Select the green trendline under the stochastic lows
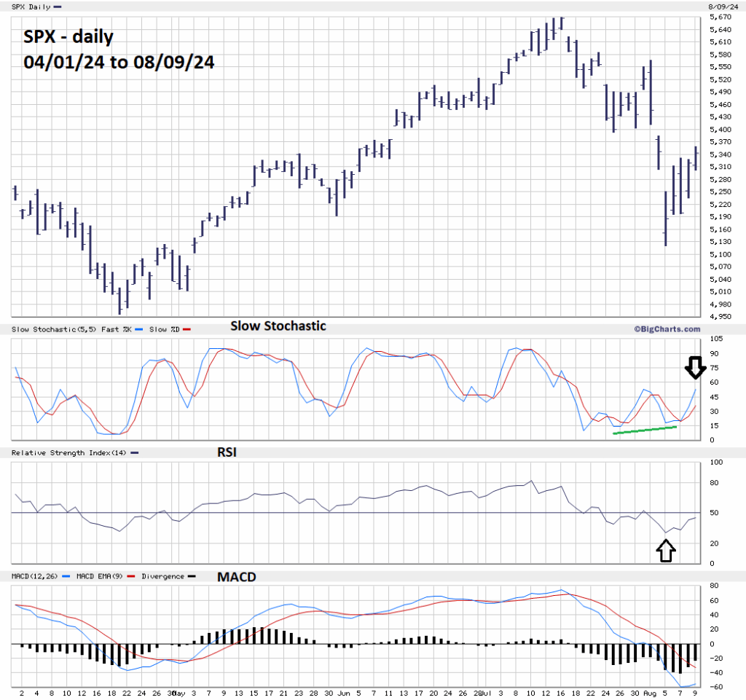 [x=645, y=430]
